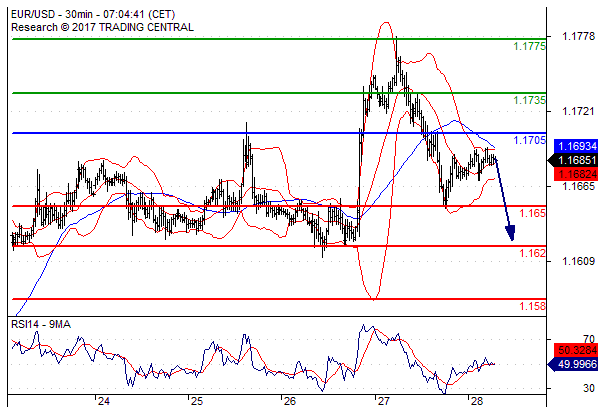Click the 1.1609 price axis value
The image size is (605, 415).
click(578, 261)
